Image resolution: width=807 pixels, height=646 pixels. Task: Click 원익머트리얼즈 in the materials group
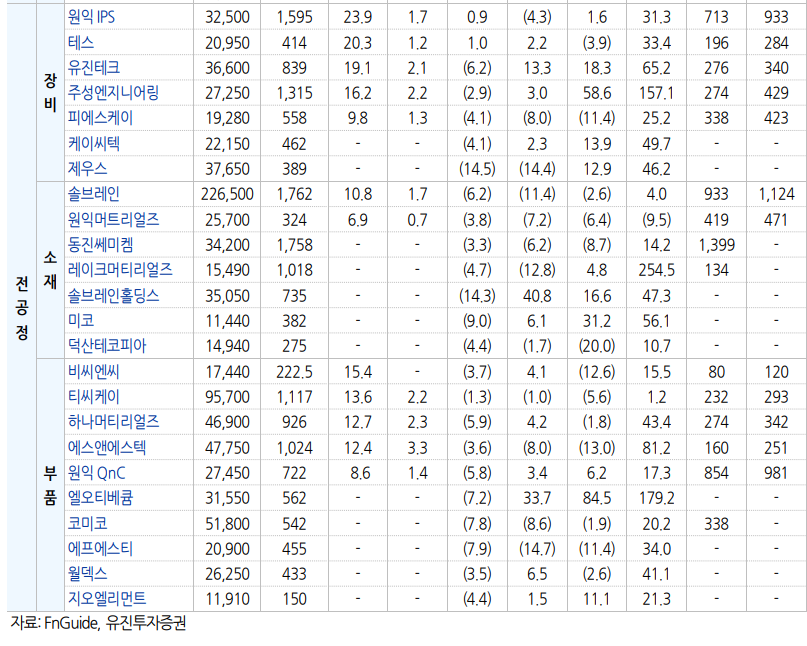[113, 220]
